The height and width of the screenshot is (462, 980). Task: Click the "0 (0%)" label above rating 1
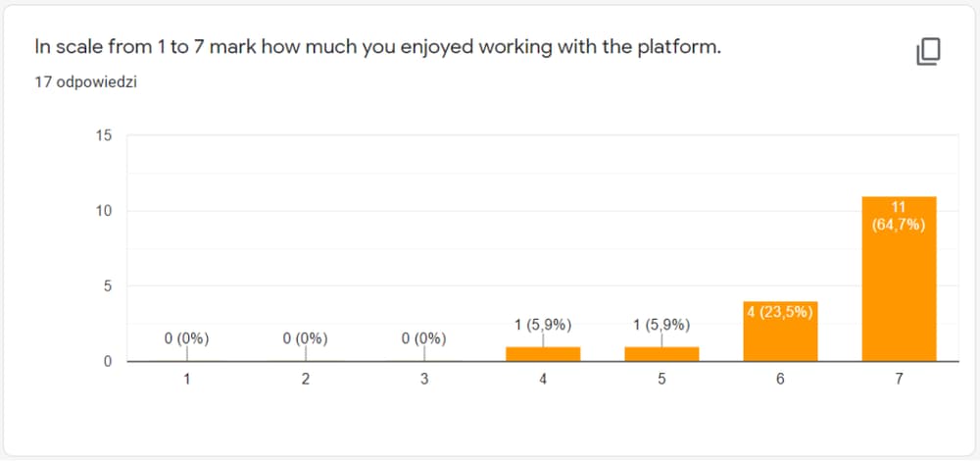coord(186,339)
